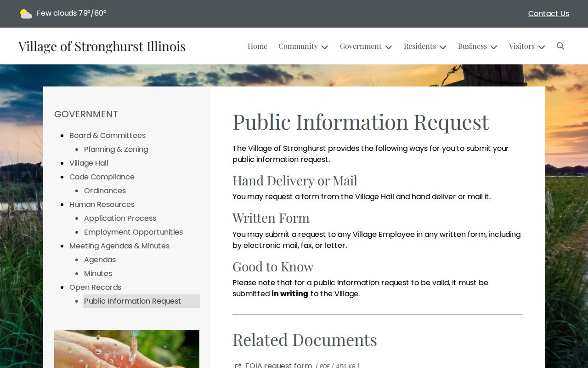The image size is (588, 368).
Task: Open the Business nav label
Action: pyautogui.click(x=472, y=46)
